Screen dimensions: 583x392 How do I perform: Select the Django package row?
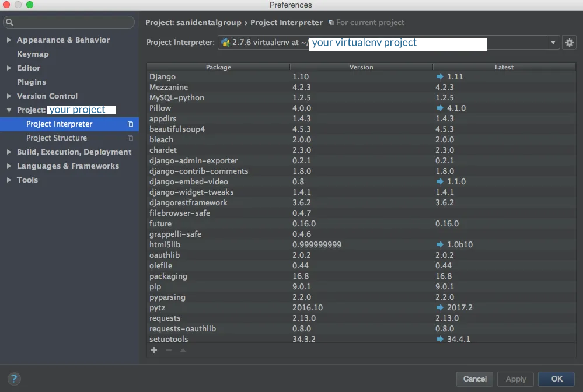361,76
